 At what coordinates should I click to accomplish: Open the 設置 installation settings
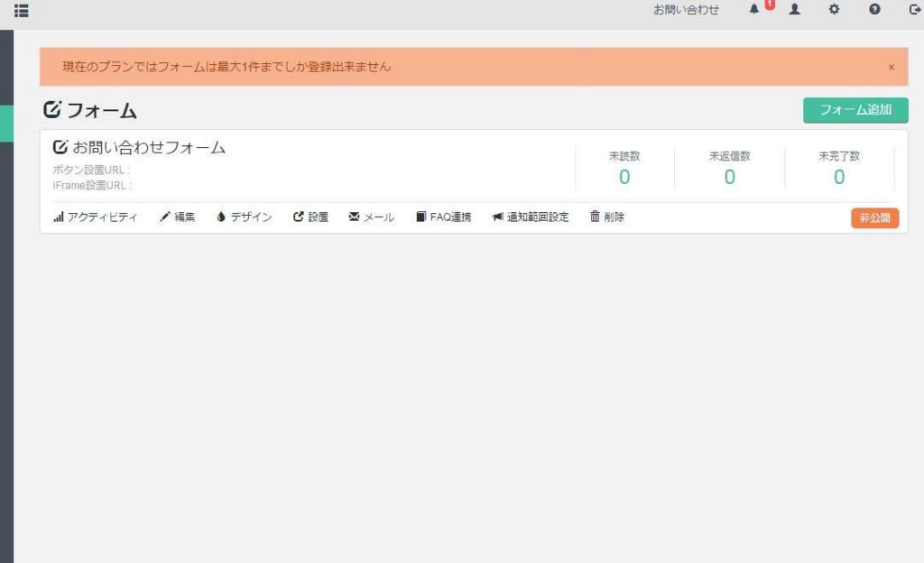310,217
